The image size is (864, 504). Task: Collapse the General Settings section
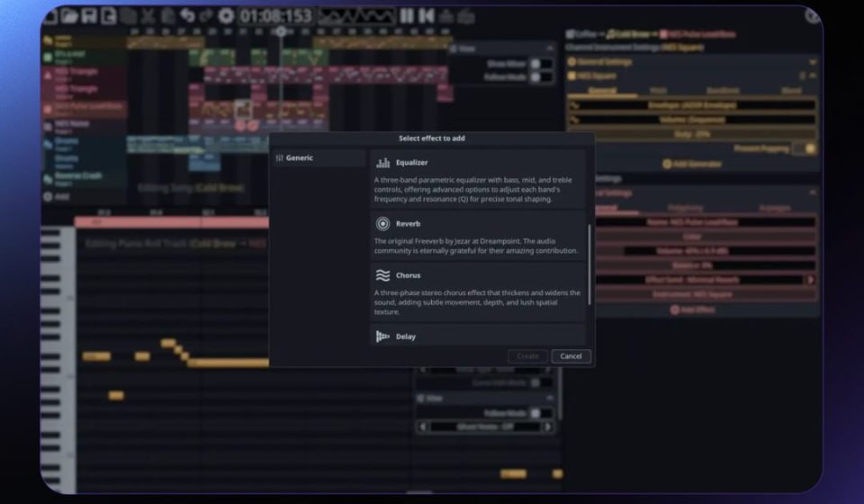813,62
